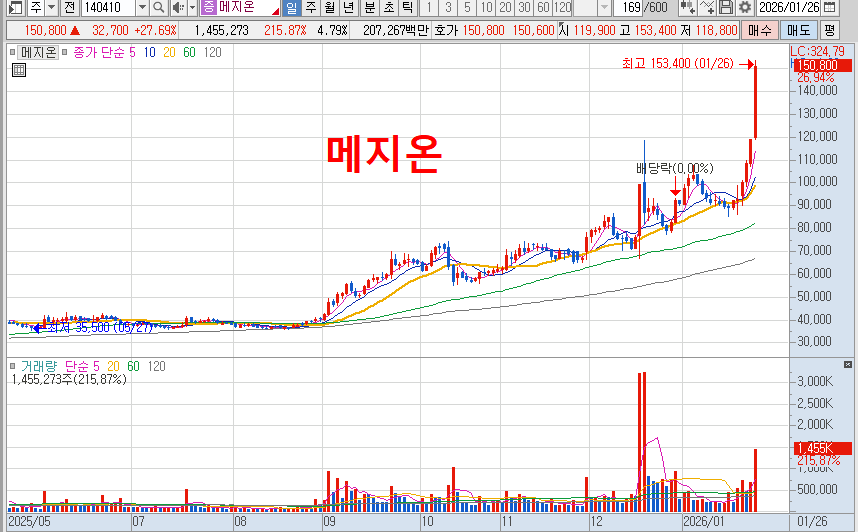Click the purple 증 badge icon
Image resolution: width=858 pixels, height=532 pixels.
pos(208,8)
